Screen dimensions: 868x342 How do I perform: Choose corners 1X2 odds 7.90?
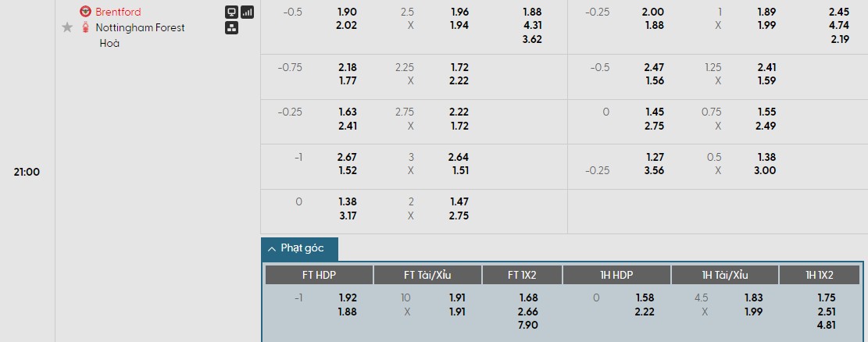point(528,325)
